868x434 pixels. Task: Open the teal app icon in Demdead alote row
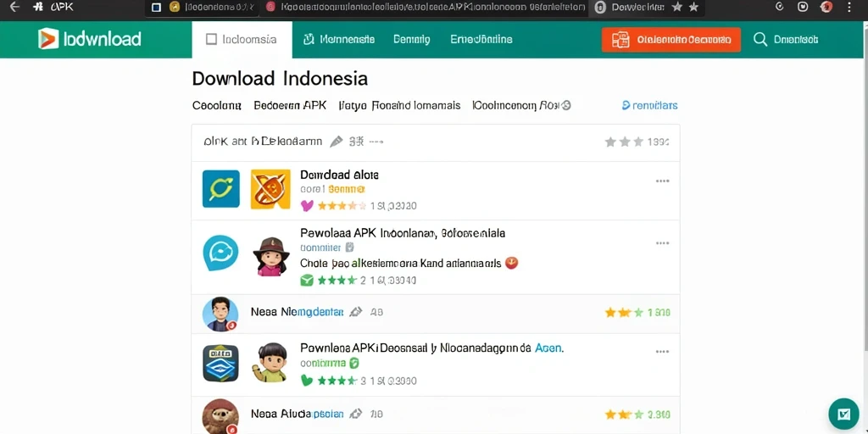pyautogui.click(x=221, y=189)
